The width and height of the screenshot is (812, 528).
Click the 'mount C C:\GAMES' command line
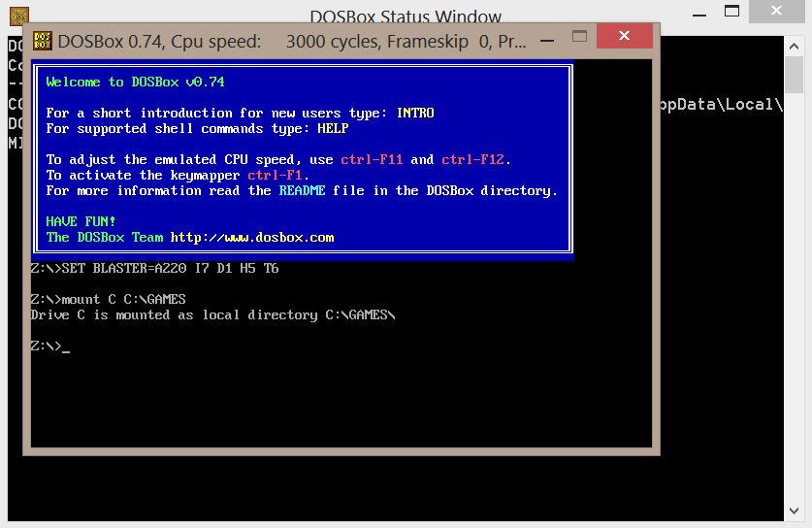coord(109,300)
